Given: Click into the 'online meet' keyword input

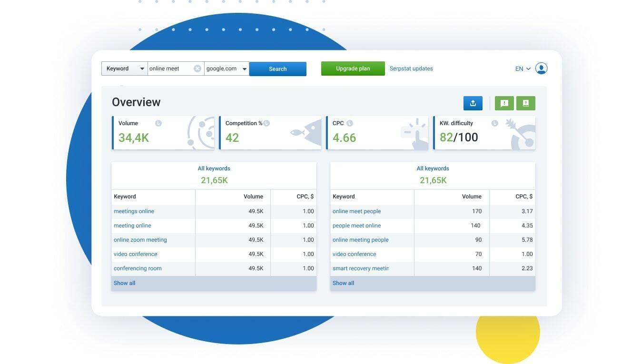Looking at the screenshot, I should point(170,69).
